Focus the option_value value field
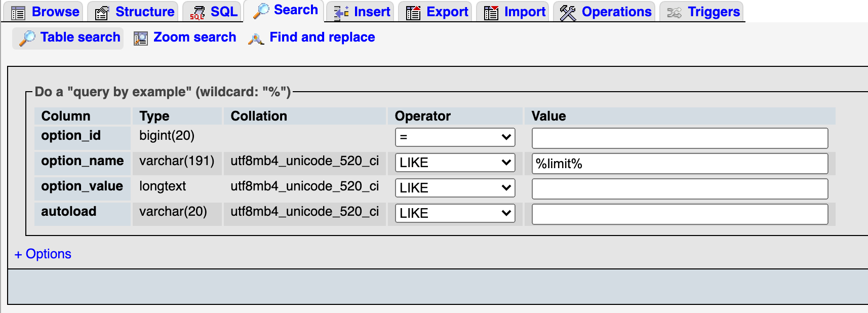This screenshot has width=868, height=313. (680, 189)
